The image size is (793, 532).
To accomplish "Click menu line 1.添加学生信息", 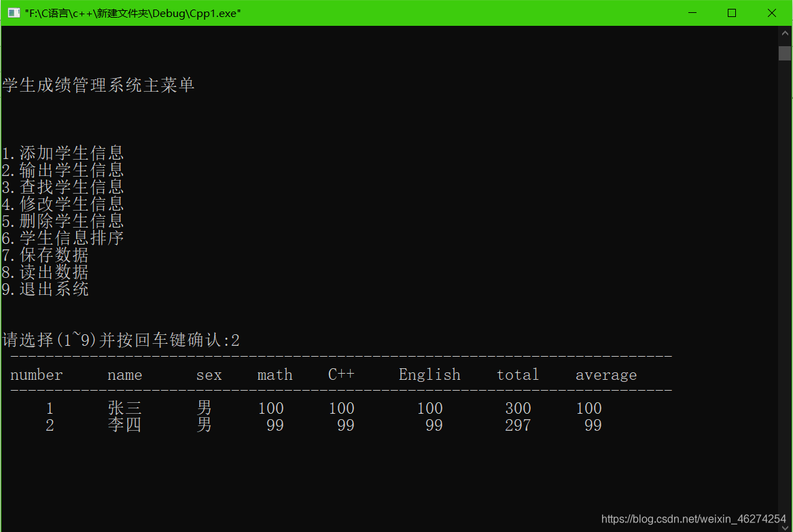I will click(63, 153).
